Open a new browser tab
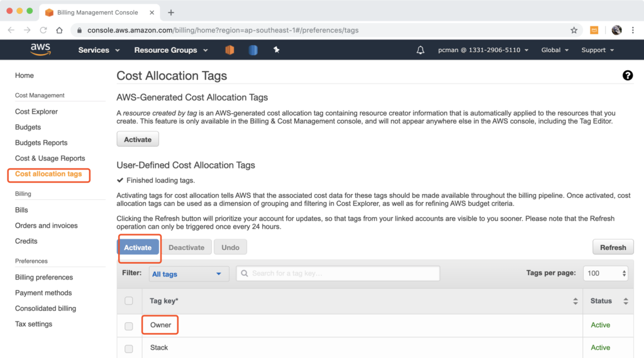644x358 pixels. (171, 13)
